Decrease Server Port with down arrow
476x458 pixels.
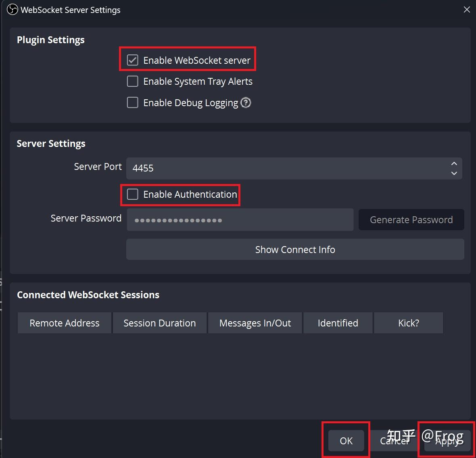coord(454,173)
